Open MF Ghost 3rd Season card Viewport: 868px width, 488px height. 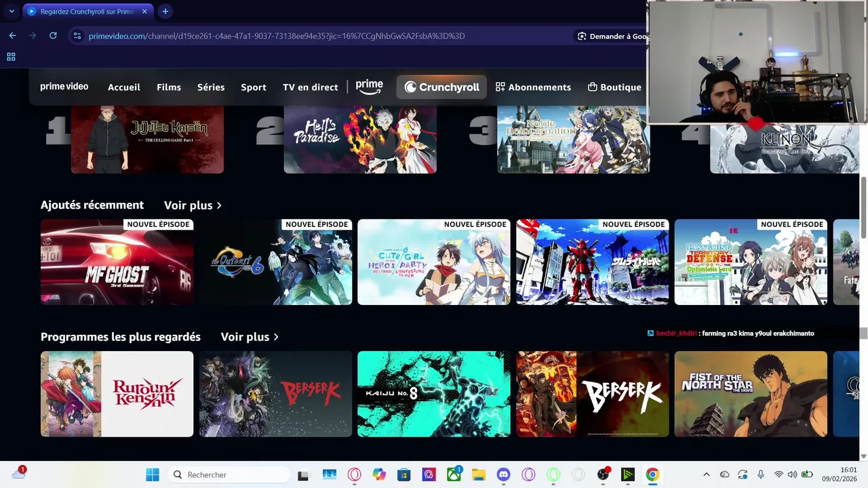(x=117, y=262)
